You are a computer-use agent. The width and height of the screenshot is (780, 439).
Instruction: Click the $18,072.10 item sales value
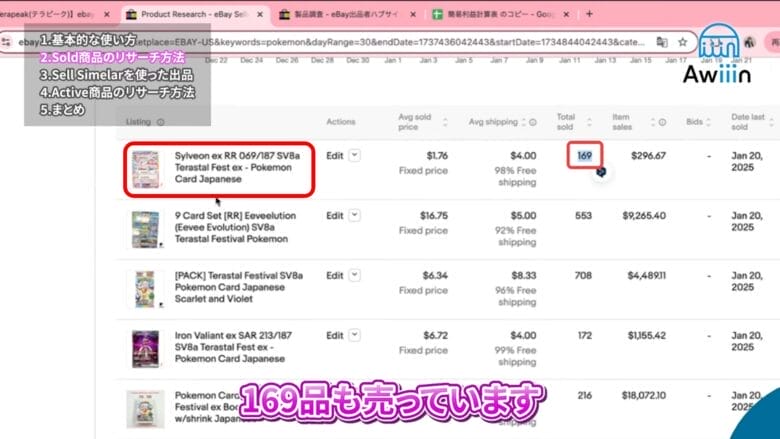coord(644,396)
